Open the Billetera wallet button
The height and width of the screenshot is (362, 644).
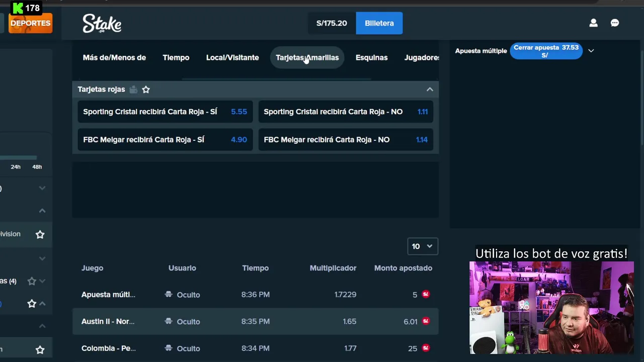[379, 23]
